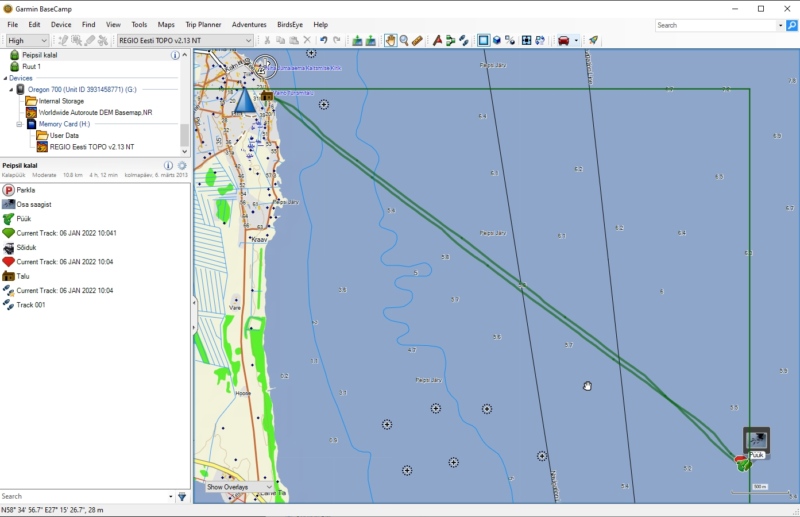The image size is (800, 517).
Task: Select the Zoom magnifier tool
Action: coord(404,40)
